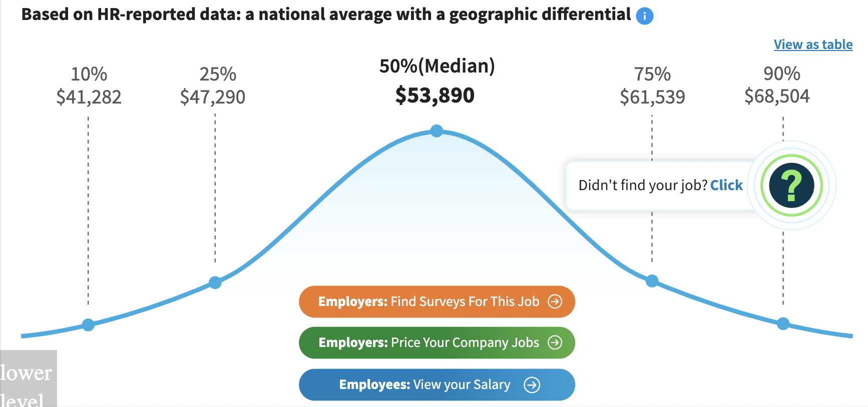The height and width of the screenshot is (407, 868).
Task: Select the 90% percentile dot on the curve
Action: (x=783, y=323)
